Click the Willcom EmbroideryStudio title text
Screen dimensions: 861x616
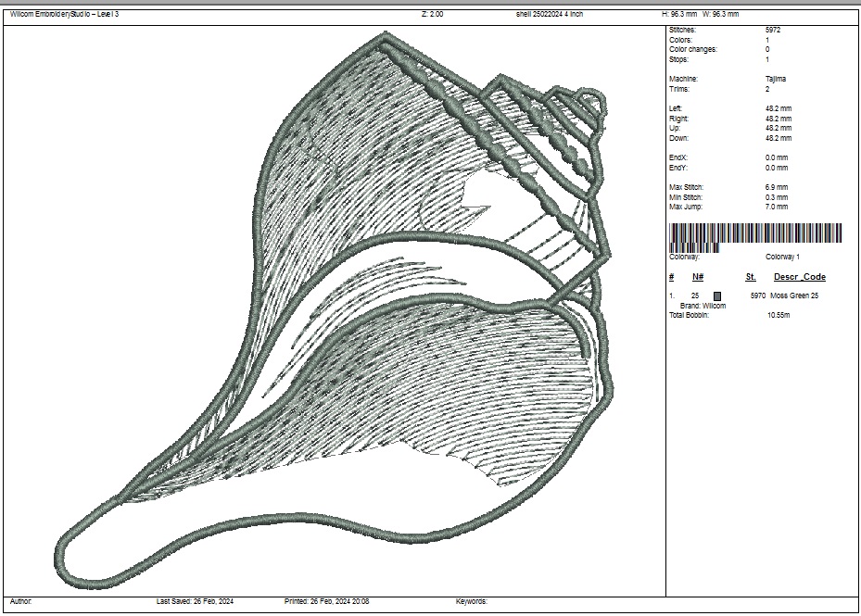(64, 15)
